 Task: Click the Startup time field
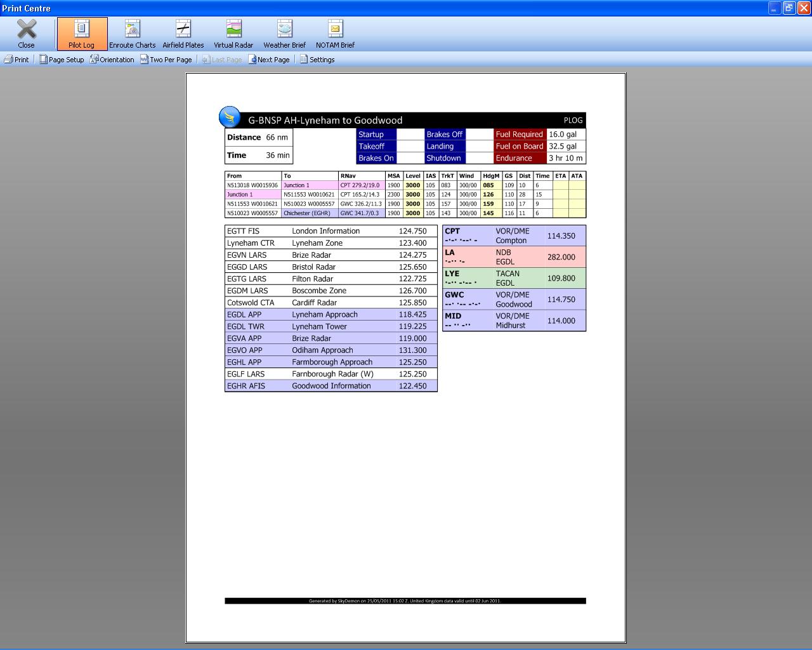point(410,135)
